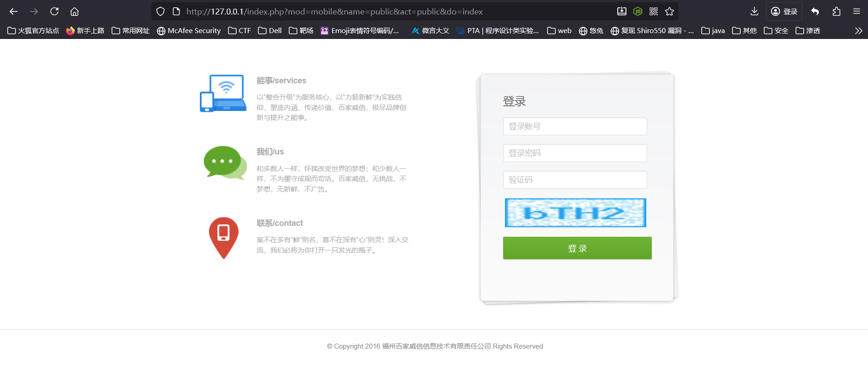
Task: Click the 登录账号 username field
Action: pos(575,126)
